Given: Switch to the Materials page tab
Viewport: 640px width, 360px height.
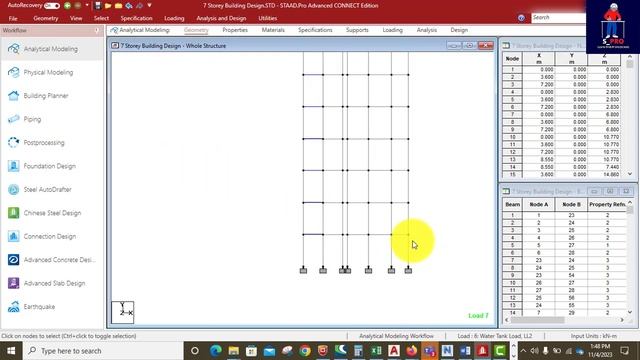Looking at the screenshot, I should point(273,30).
